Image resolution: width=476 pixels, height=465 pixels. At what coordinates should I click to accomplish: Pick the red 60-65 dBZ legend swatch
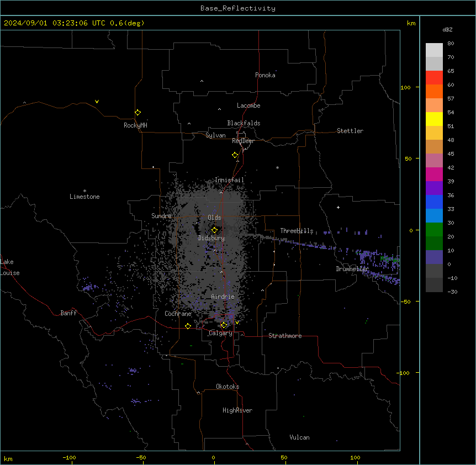[x=434, y=77]
